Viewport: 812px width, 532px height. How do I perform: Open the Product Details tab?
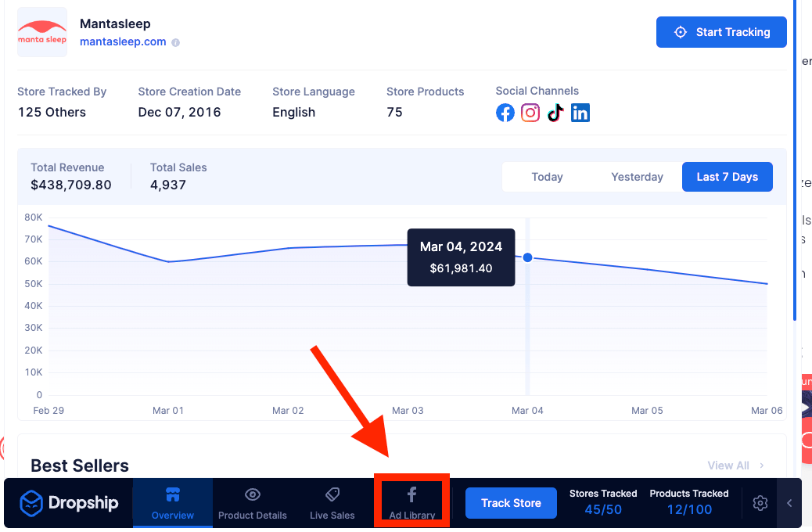[252, 503]
